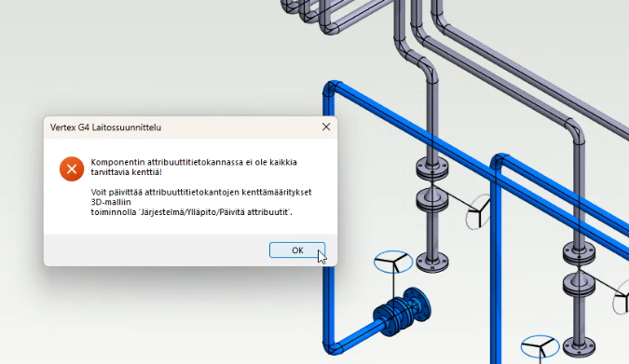Click OK in the error dialog
Viewport: 629px width, 364px height.
click(x=297, y=250)
